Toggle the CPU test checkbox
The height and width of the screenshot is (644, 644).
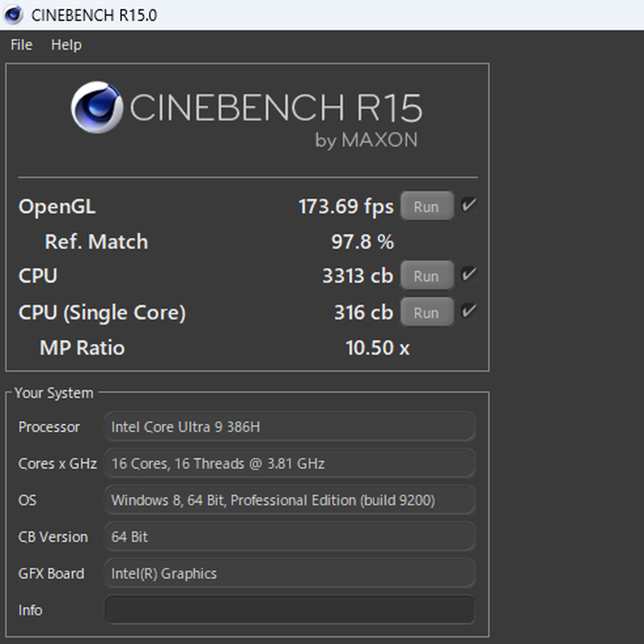coord(469,274)
